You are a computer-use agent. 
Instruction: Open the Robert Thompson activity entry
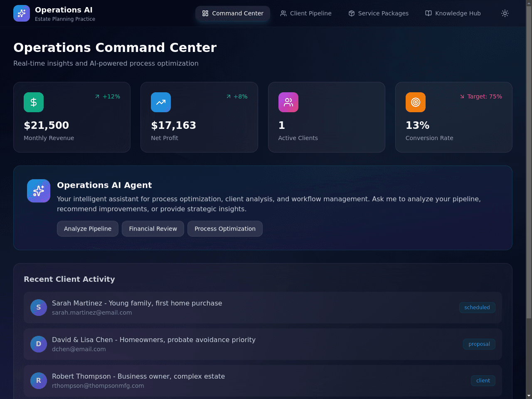pos(263,381)
